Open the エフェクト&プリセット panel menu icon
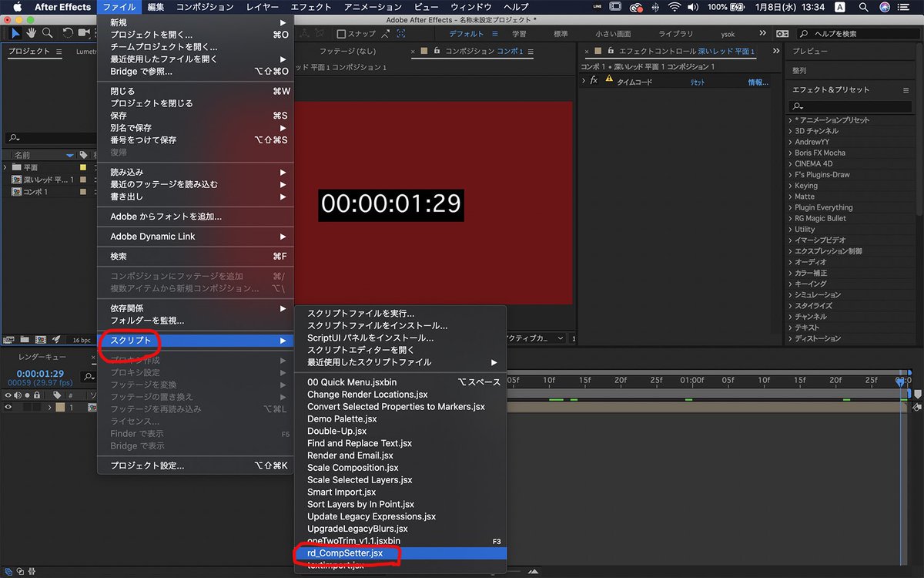Viewport: 924px width, 578px height. 906,90
